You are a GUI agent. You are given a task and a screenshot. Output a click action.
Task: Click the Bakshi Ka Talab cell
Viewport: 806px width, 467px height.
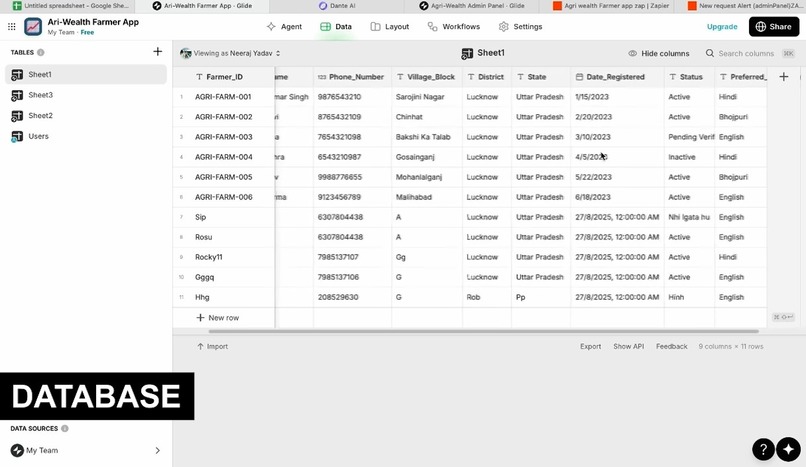(x=427, y=137)
